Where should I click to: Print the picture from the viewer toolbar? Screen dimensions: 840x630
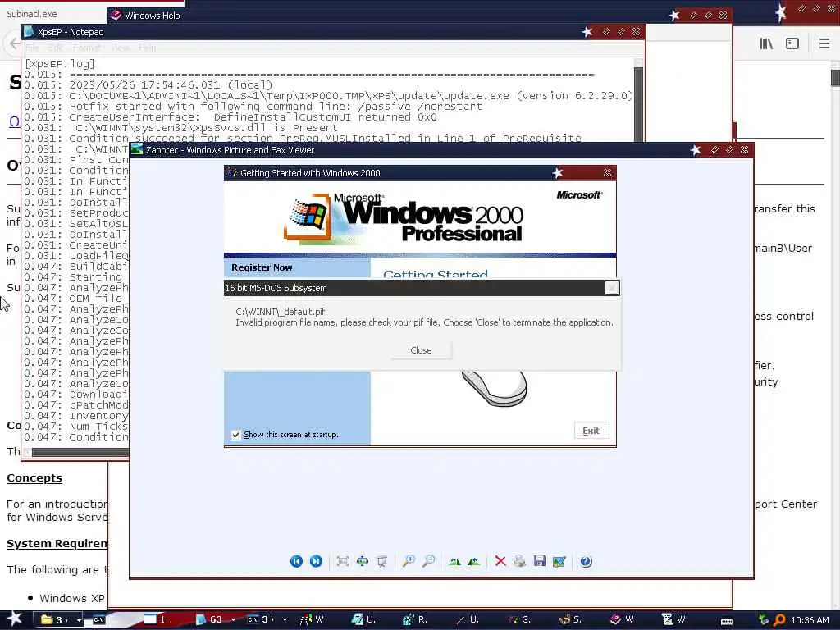click(x=519, y=561)
